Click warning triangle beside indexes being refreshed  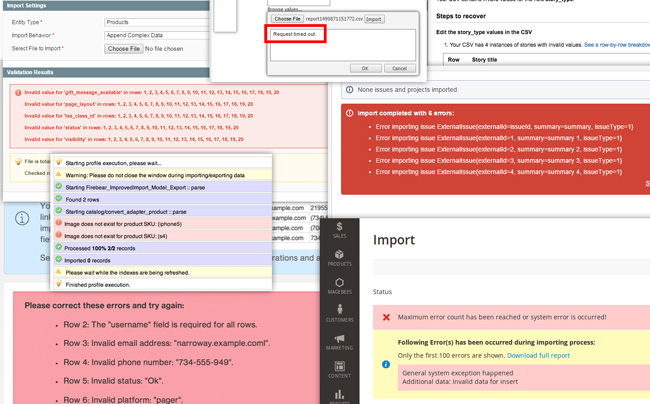[58, 272]
